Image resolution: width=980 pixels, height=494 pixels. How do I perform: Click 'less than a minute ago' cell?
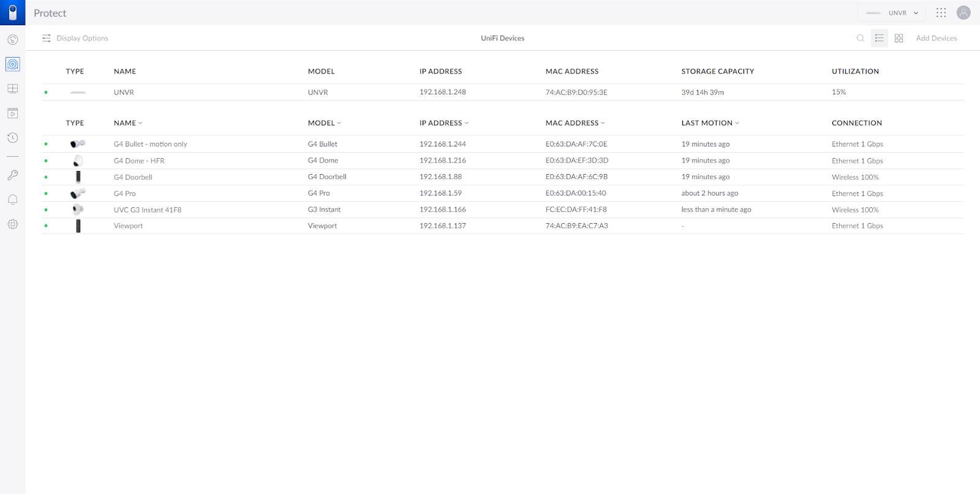(716, 210)
